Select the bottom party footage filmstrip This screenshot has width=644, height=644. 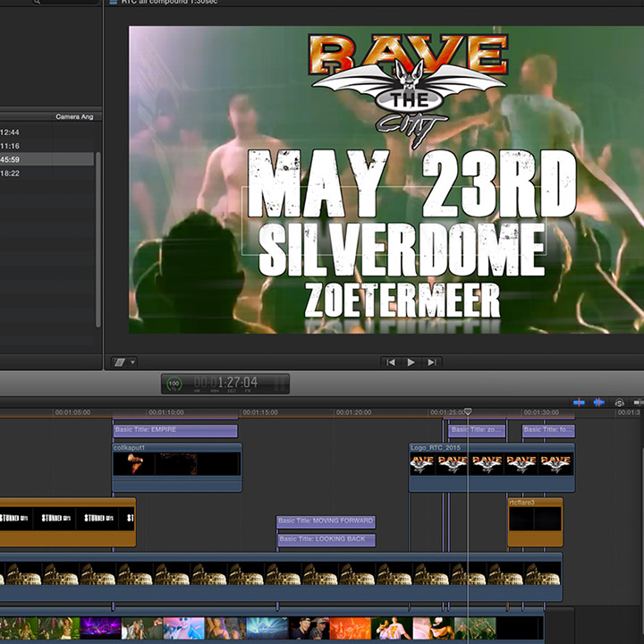click(x=272, y=626)
